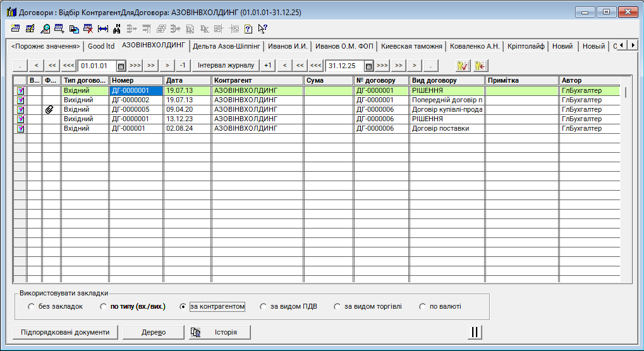The image size is (644, 351).
Task: Click the paperclip attachment icon in row ДГ-0000005
Action: tap(50, 110)
